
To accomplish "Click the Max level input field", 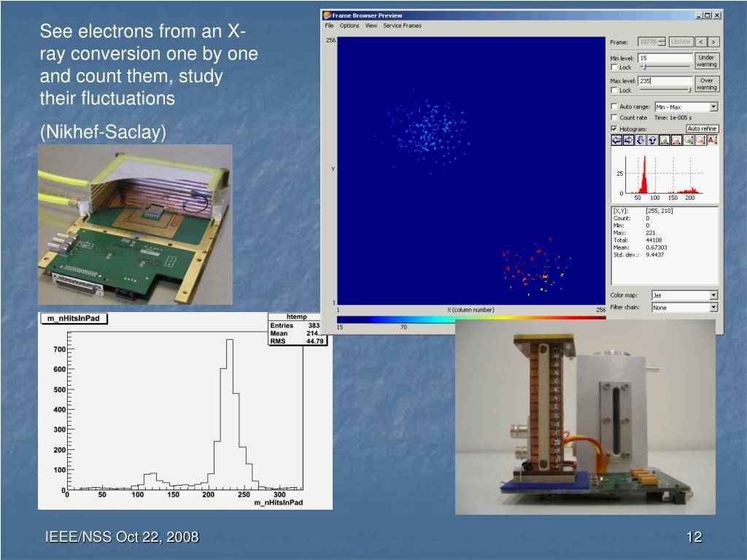I will (665, 81).
